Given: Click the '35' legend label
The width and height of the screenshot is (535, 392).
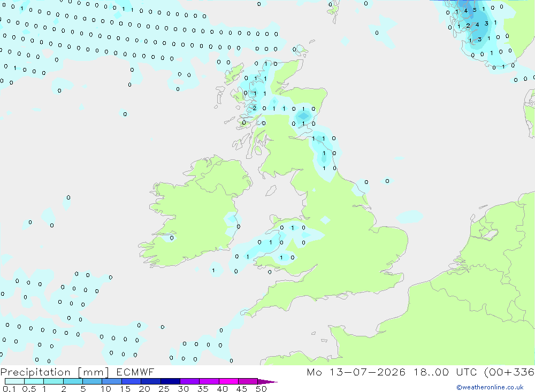Looking at the screenshot, I should tap(203, 389).
